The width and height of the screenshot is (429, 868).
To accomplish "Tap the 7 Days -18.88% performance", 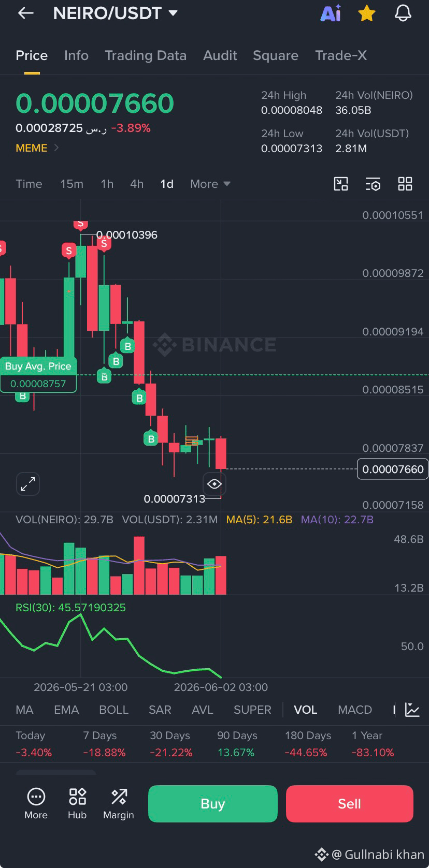I will pos(104,744).
